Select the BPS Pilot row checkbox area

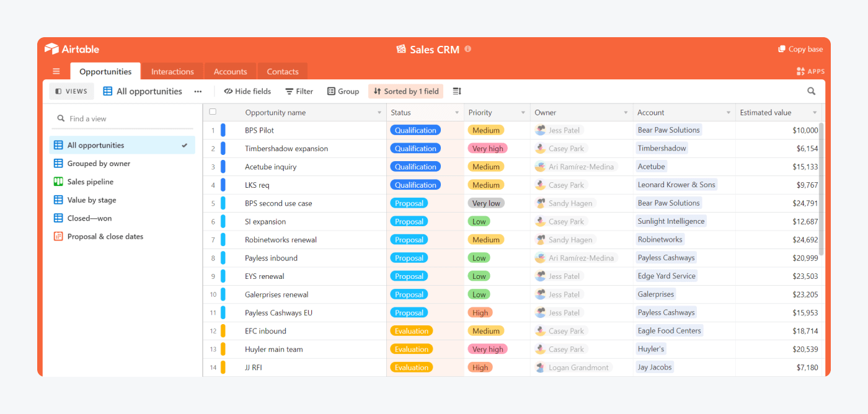(213, 130)
